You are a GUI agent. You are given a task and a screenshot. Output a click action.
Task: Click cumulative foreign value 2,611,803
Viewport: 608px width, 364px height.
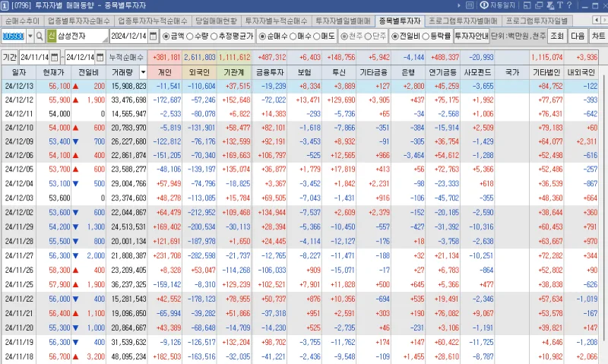pos(200,57)
